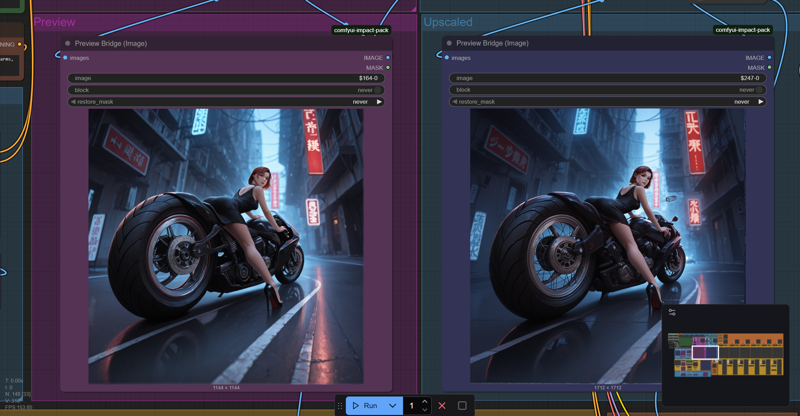800x416 pixels.
Task: Click the comfyui-impact-pack badge above Upscaled node
Action: click(x=743, y=30)
